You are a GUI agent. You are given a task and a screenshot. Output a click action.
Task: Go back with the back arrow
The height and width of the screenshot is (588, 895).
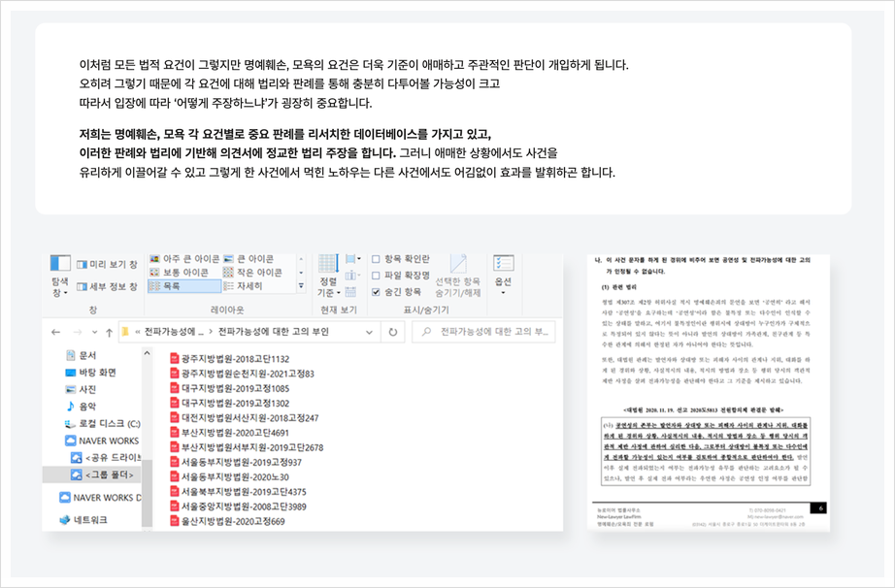55,332
